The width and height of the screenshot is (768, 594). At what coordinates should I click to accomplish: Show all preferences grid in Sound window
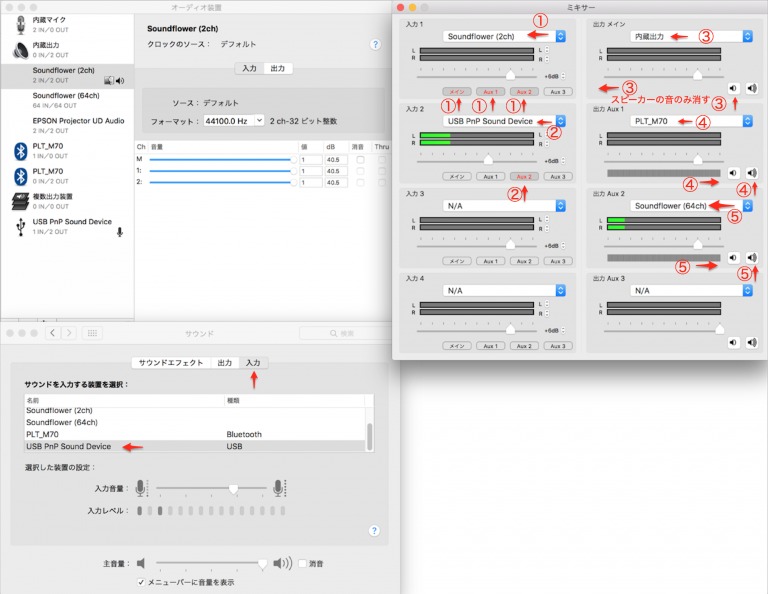(x=92, y=333)
